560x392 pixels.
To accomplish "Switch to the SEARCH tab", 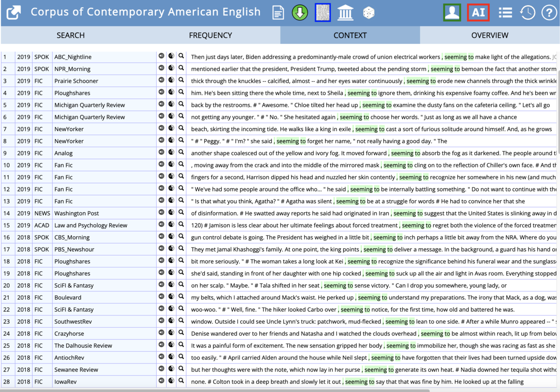I will [70, 35].
